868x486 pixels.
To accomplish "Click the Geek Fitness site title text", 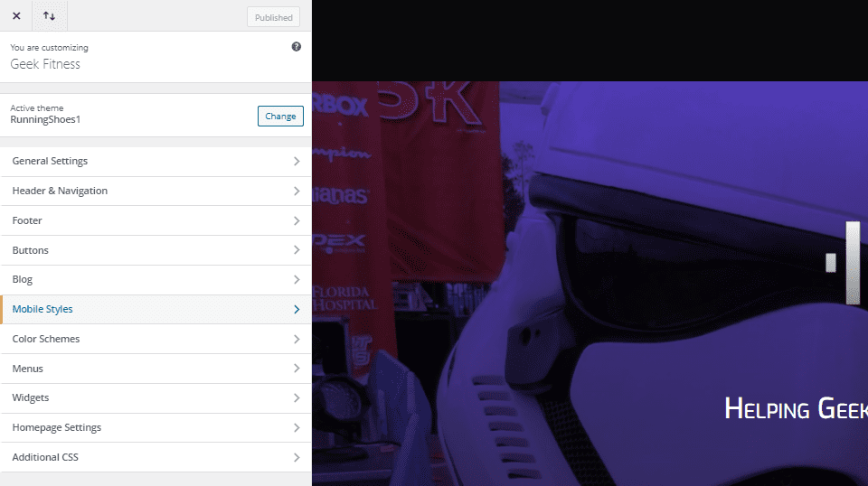I will click(x=45, y=64).
